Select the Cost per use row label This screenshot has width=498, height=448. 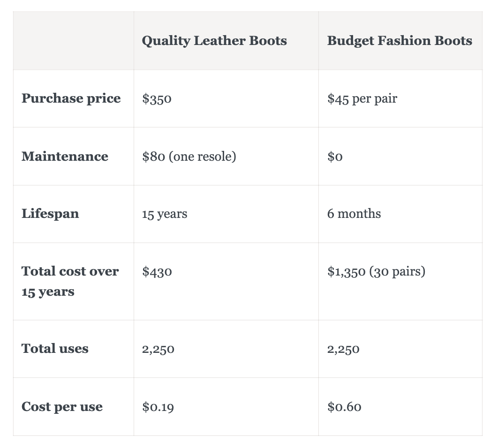[62, 407]
